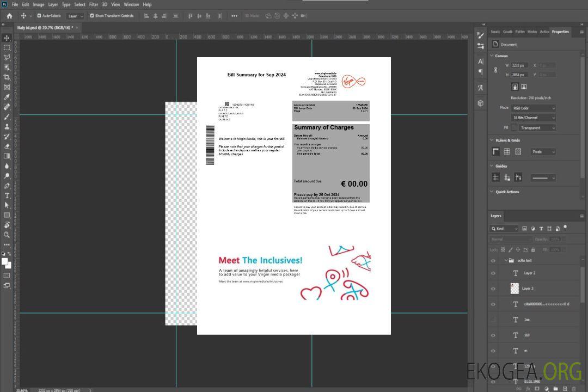Toggle Show Transform Controls checkbox
This screenshot has width=588, height=392.
pyautogui.click(x=92, y=16)
